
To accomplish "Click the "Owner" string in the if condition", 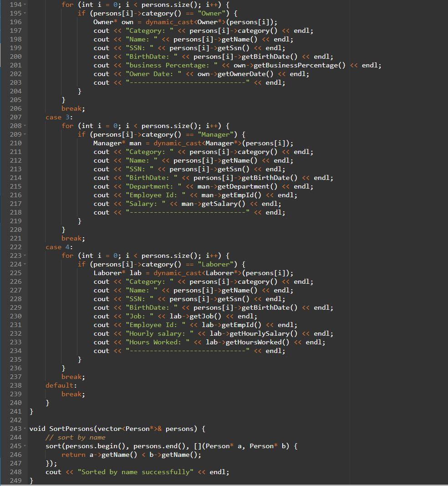I will tap(211, 13).
